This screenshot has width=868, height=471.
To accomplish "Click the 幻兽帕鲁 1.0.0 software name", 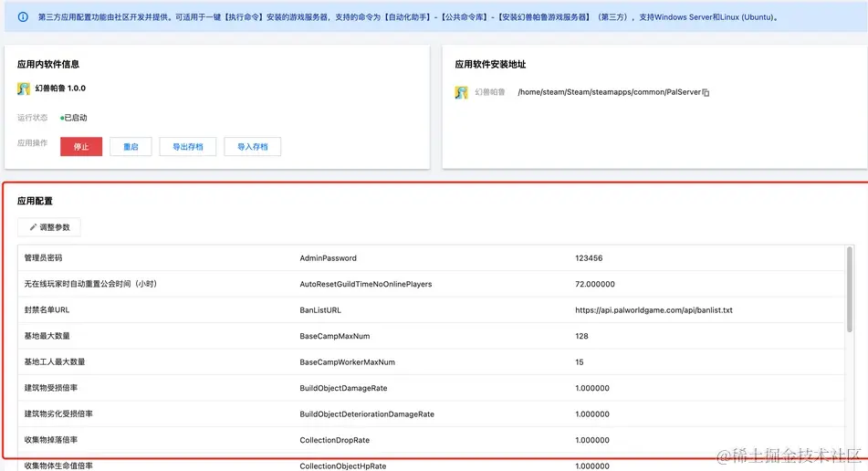I will [x=60, y=88].
